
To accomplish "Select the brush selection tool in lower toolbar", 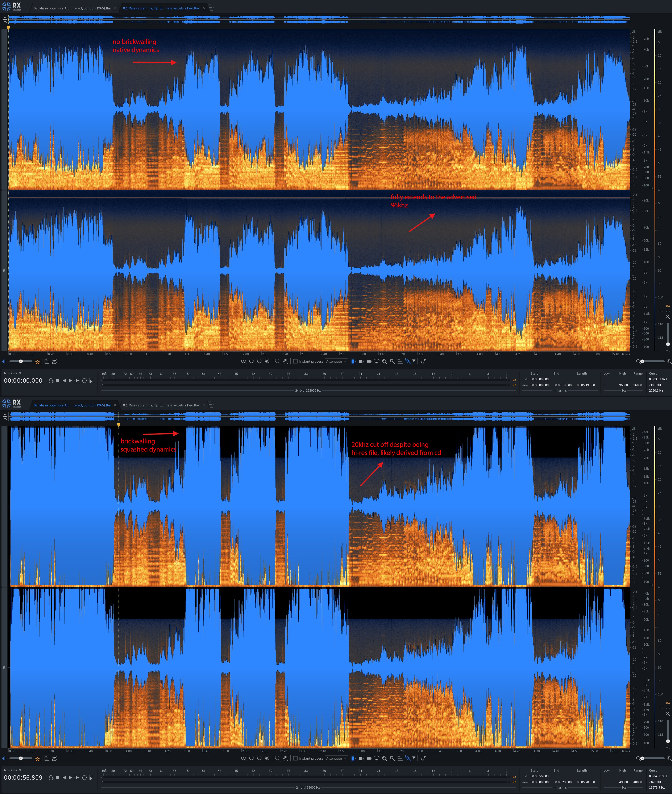I will point(384,758).
